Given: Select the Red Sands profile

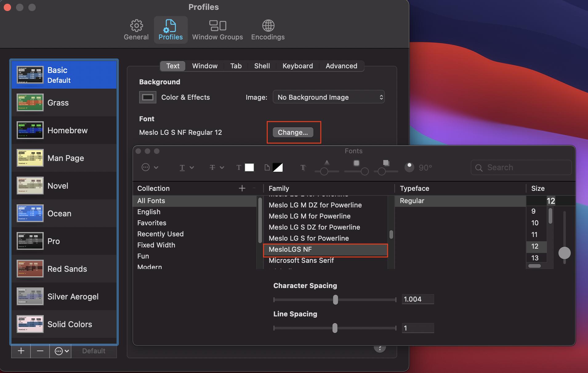Looking at the screenshot, I should pyautogui.click(x=64, y=269).
